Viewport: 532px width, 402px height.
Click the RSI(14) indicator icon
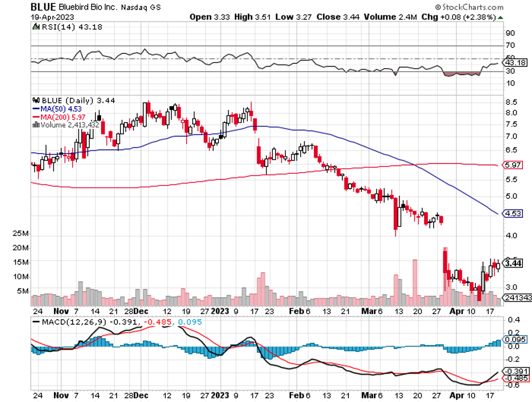coord(36,27)
